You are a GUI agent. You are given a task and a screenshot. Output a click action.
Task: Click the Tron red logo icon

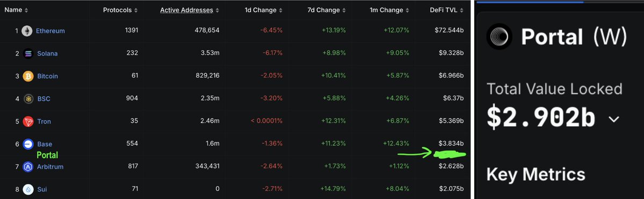point(28,122)
